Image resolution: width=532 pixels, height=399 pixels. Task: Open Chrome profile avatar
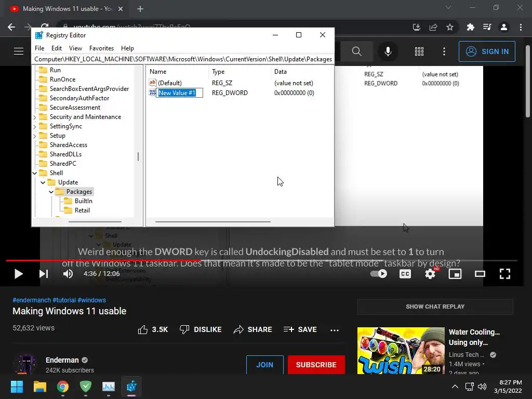pyautogui.click(x=504, y=27)
